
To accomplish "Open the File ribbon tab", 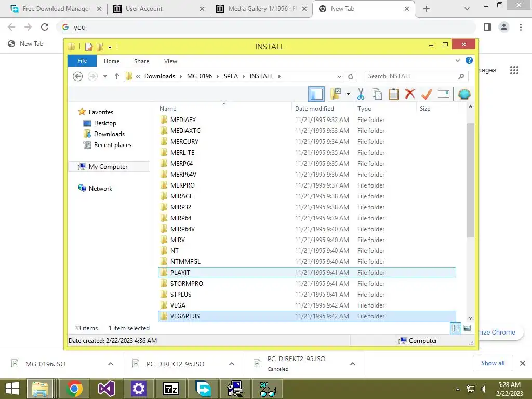I will [x=82, y=61].
